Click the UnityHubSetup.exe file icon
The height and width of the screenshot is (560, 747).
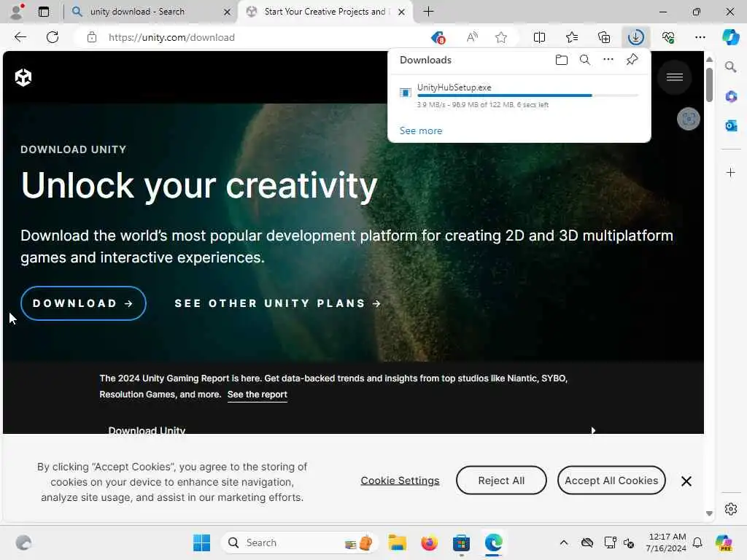[405, 92]
